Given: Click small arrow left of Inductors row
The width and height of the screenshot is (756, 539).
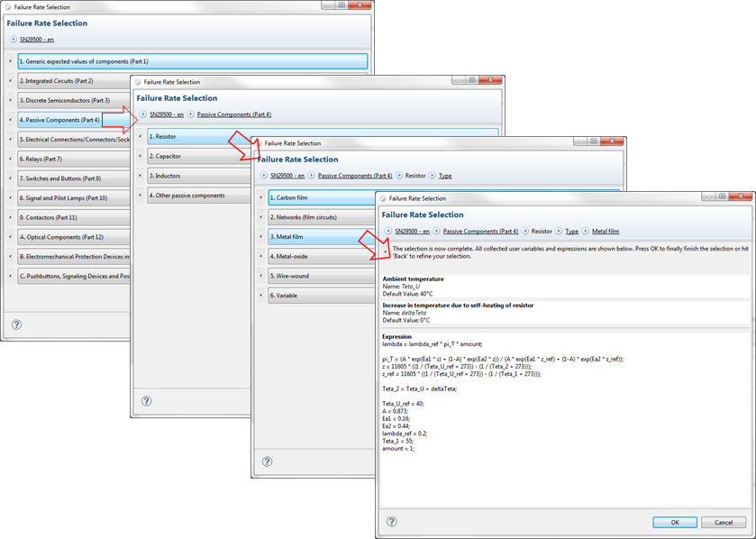Looking at the screenshot, I should pyautogui.click(x=141, y=176).
